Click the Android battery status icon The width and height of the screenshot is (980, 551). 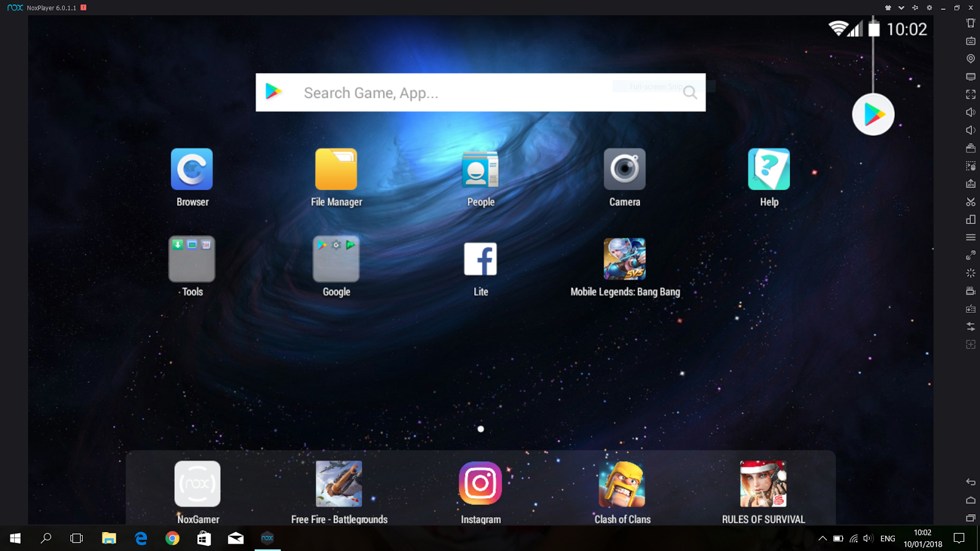tap(874, 28)
